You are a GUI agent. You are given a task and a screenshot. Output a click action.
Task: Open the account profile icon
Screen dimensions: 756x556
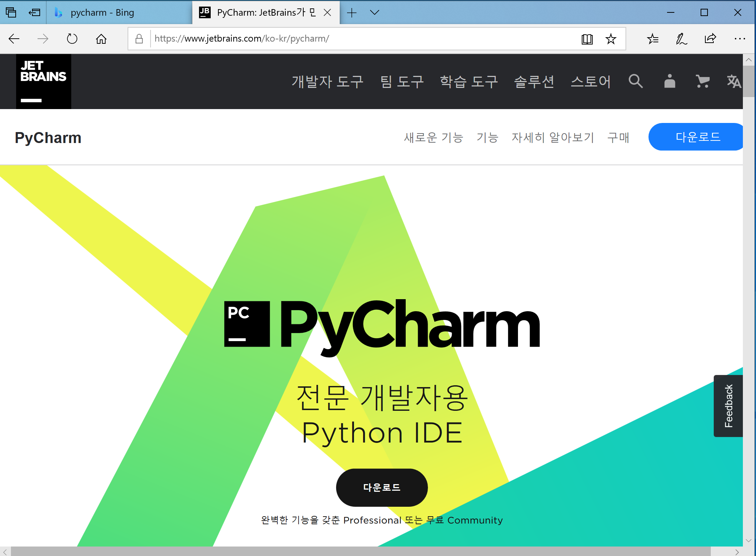pos(670,81)
